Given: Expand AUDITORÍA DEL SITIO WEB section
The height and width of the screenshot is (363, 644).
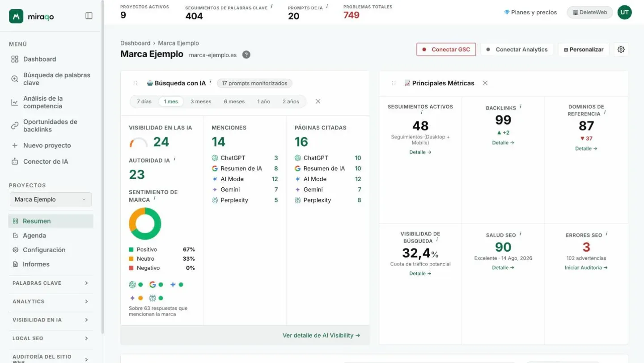Looking at the screenshot, I should [x=51, y=359].
